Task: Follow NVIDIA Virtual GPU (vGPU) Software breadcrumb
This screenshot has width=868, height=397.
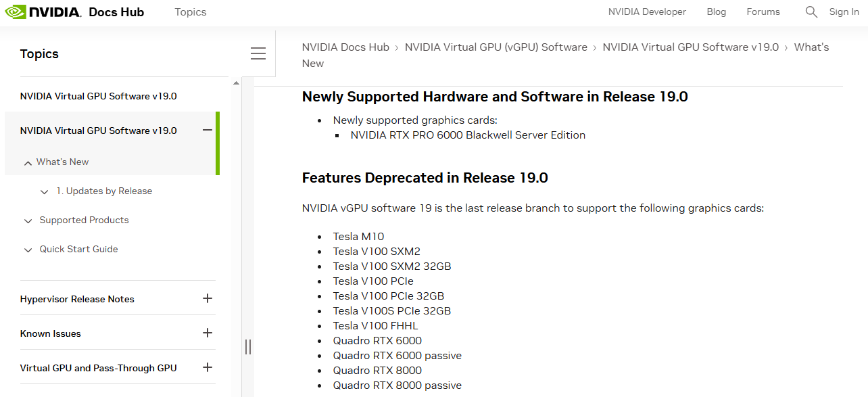Action: (496, 47)
